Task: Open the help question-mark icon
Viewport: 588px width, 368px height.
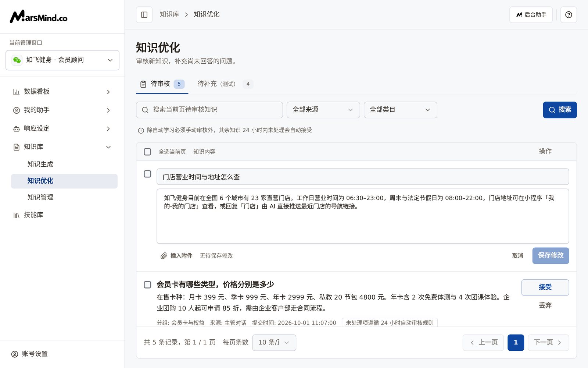Action: [x=569, y=15]
